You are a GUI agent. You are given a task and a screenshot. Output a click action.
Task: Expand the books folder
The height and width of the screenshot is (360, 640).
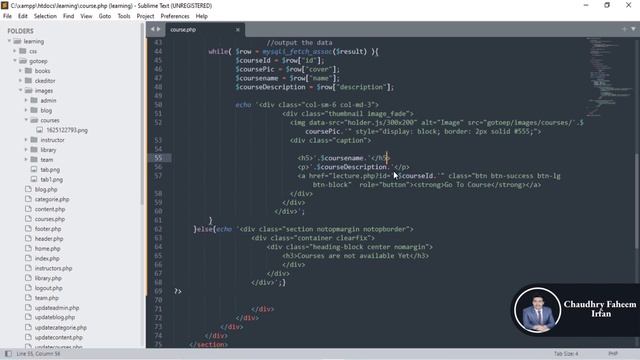pos(20,71)
